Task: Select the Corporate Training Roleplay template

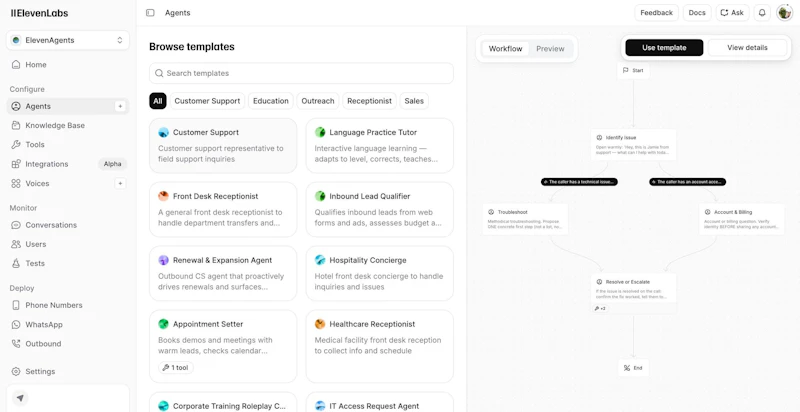Action: click(x=223, y=402)
